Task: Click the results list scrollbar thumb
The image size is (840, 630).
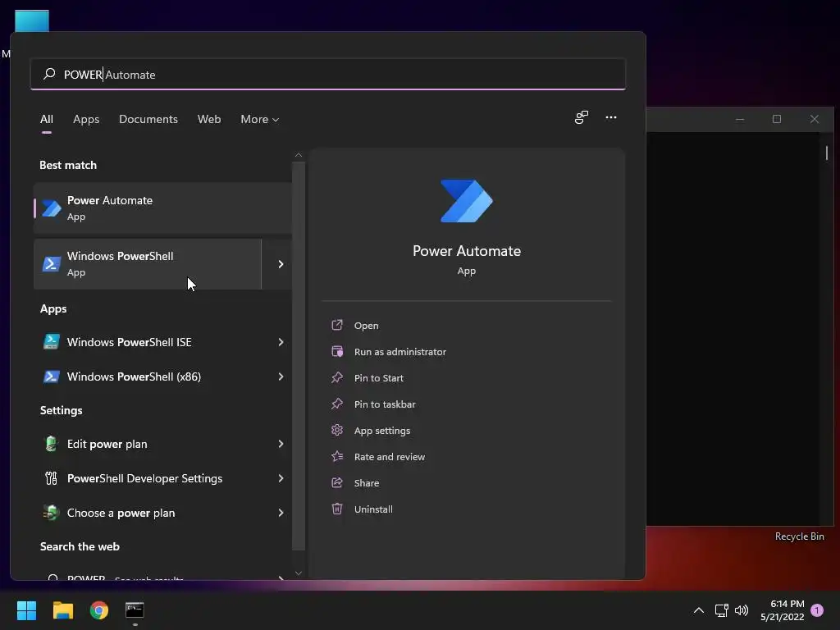Action: click(x=299, y=356)
